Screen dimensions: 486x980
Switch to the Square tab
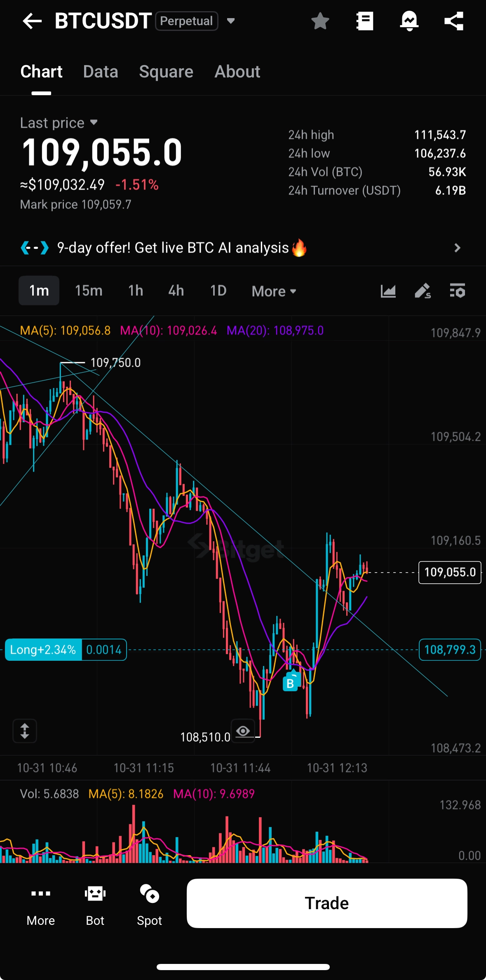pyautogui.click(x=166, y=72)
